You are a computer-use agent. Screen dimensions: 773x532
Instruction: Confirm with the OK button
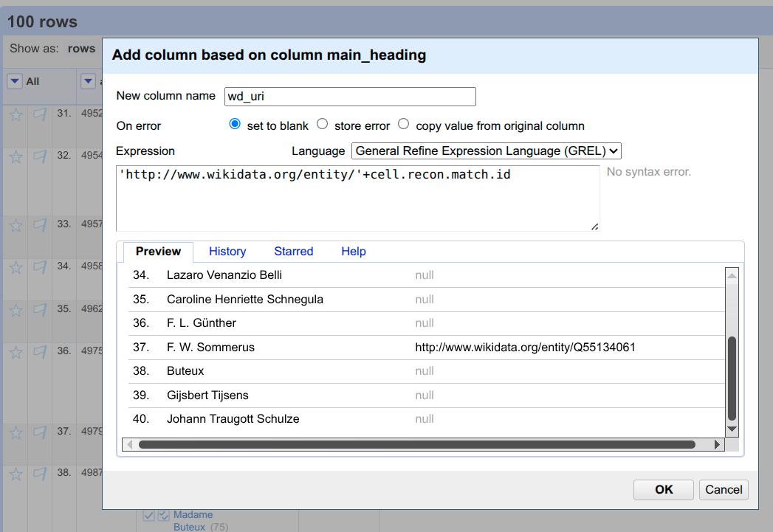664,490
